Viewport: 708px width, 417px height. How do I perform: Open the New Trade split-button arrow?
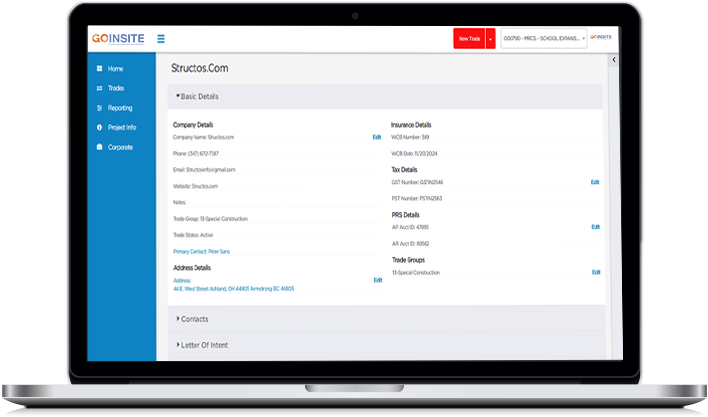(490, 38)
